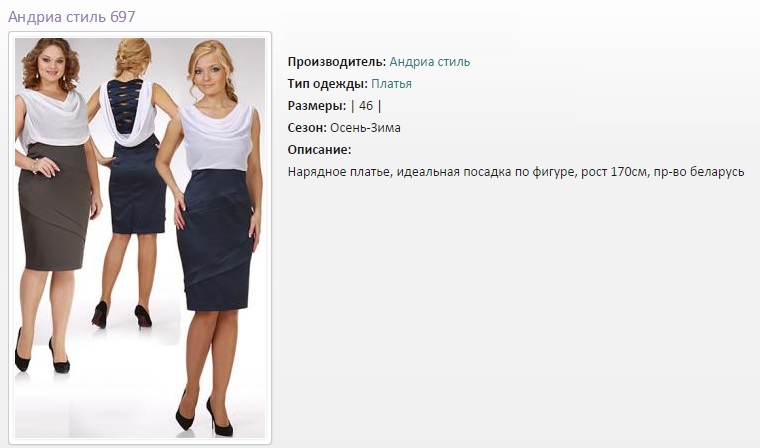
Task: Follow the Андриа стиль manufacturer link
Action: click(429, 62)
